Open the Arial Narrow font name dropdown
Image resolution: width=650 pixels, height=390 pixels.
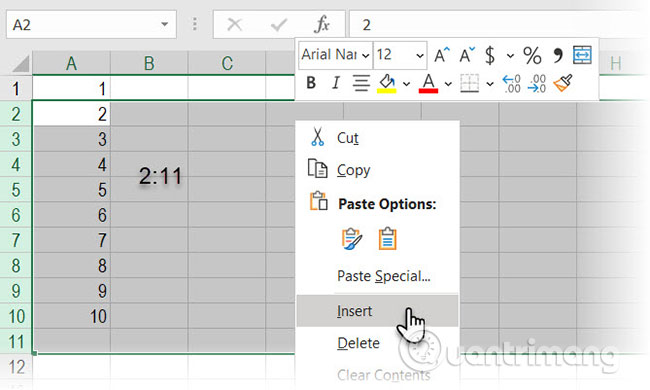[x=365, y=55]
